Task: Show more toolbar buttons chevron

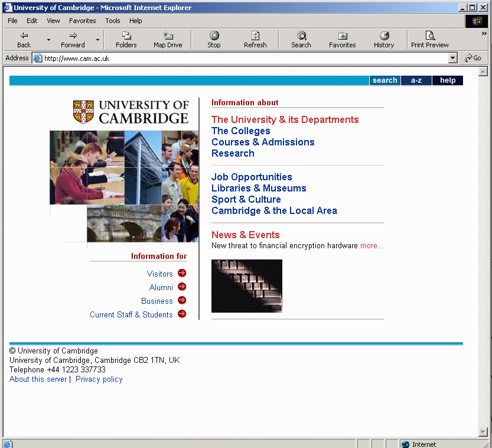Action: (x=484, y=33)
